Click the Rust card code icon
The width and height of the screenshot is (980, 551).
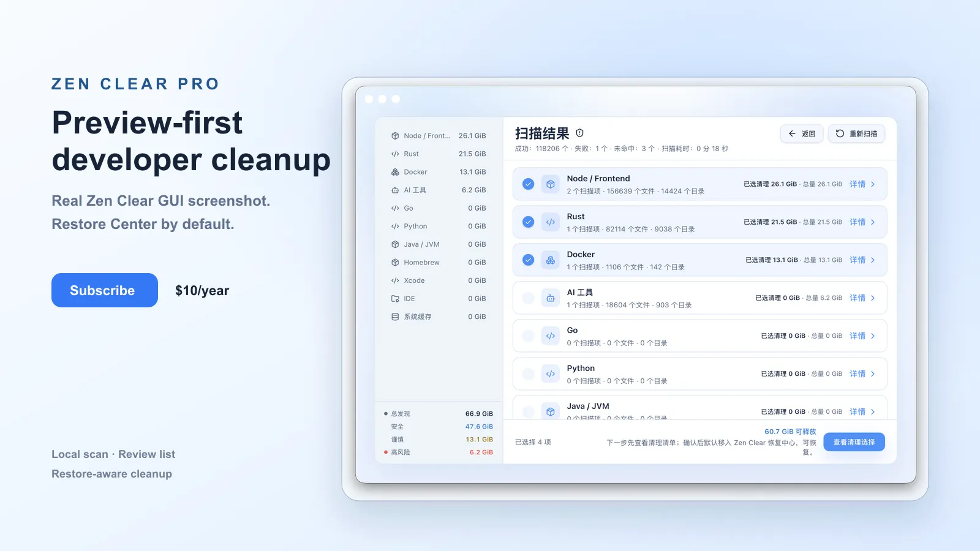pos(551,222)
